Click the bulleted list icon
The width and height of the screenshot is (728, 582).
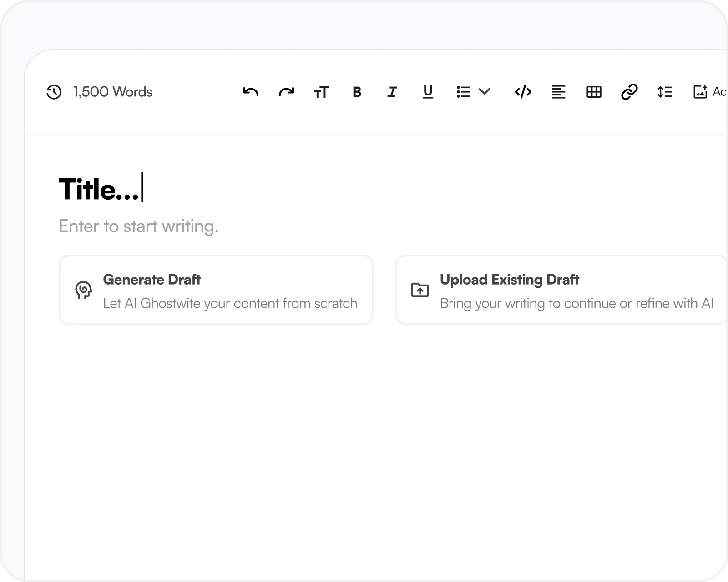[463, 92]
